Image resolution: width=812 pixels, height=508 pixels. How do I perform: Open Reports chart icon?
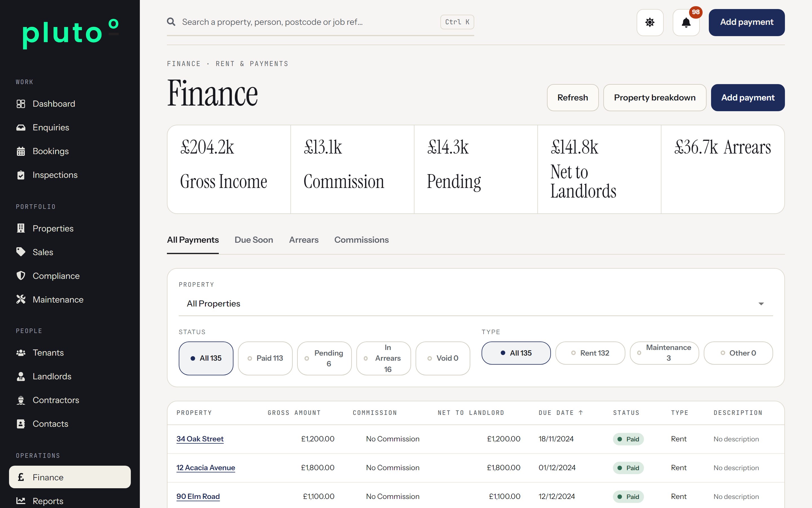click(x=21, y=501)
